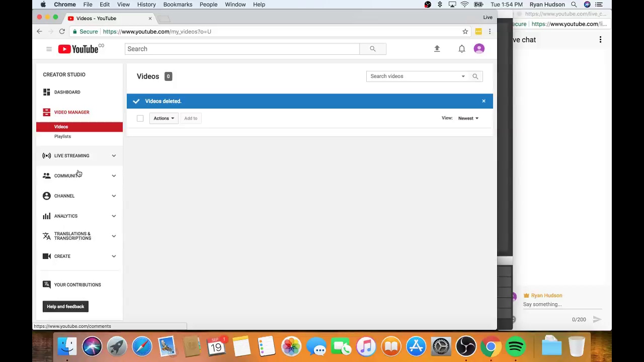Click the Analytics bar chart icon
Screen dimensions: 644x362
point(47,216)
